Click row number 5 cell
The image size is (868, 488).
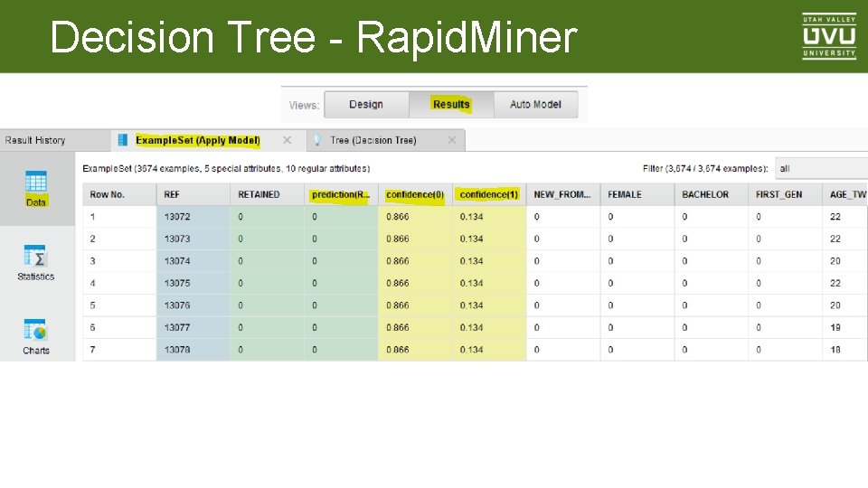click(119, 305)
